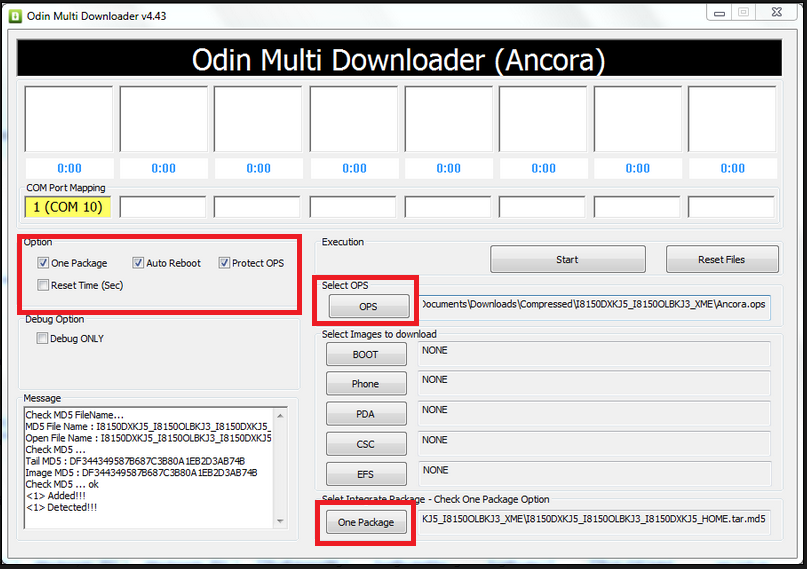Screen dimensions: 807x569
Task: Click the Reset Files button
Action: click(x=722, y=259)
